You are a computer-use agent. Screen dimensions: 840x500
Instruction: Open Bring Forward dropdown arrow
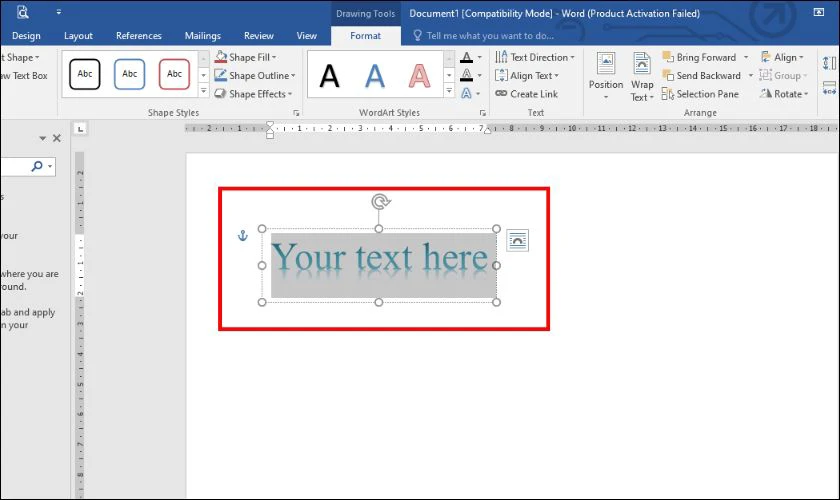click(x=746, y=57)
